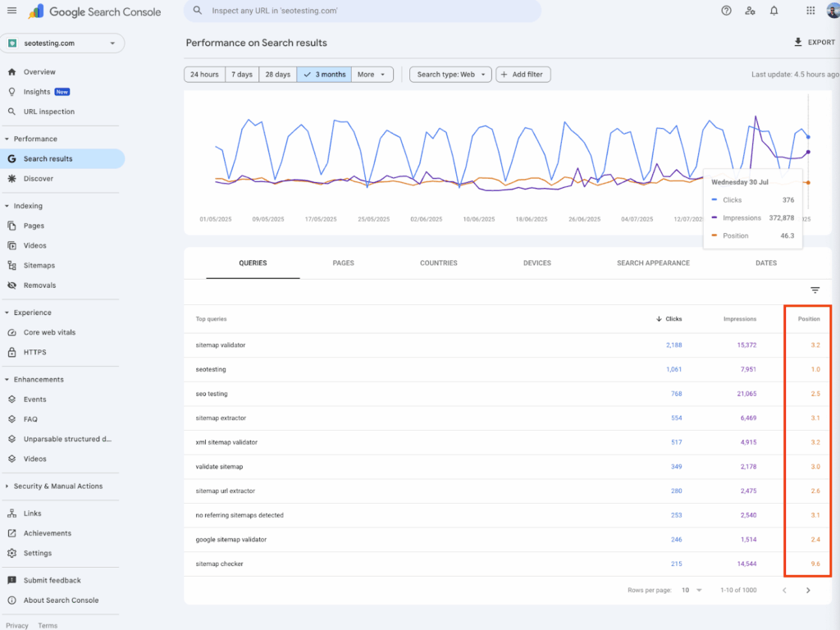The width and height of the screenshot is (840, 630).
Task: Open the notifications bell
Action: 774,11
